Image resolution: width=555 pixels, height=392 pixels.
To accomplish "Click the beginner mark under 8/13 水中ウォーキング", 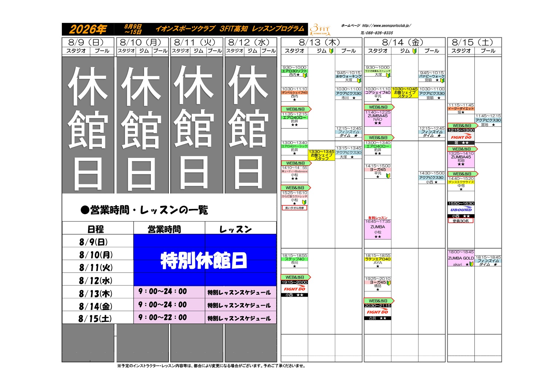I will 359,80.
